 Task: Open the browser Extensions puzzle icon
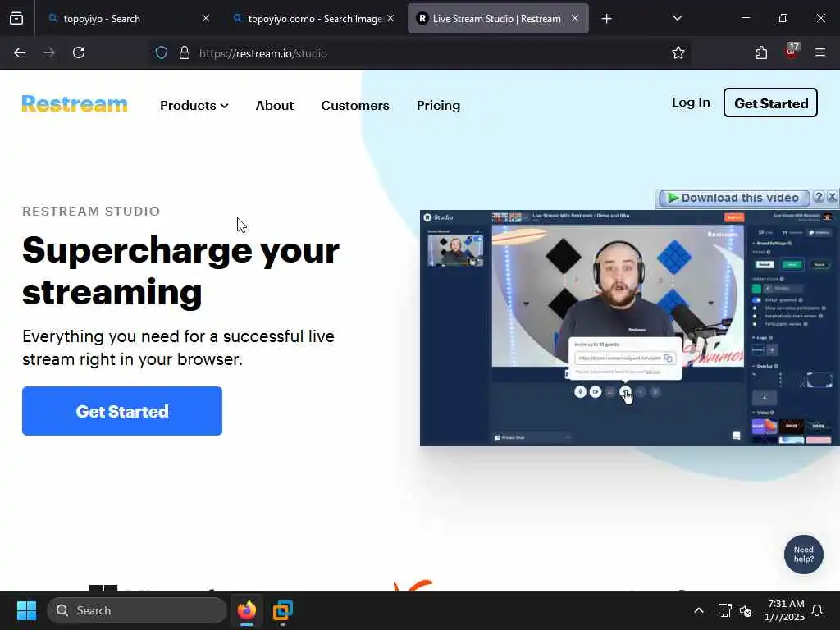point(761,53)
